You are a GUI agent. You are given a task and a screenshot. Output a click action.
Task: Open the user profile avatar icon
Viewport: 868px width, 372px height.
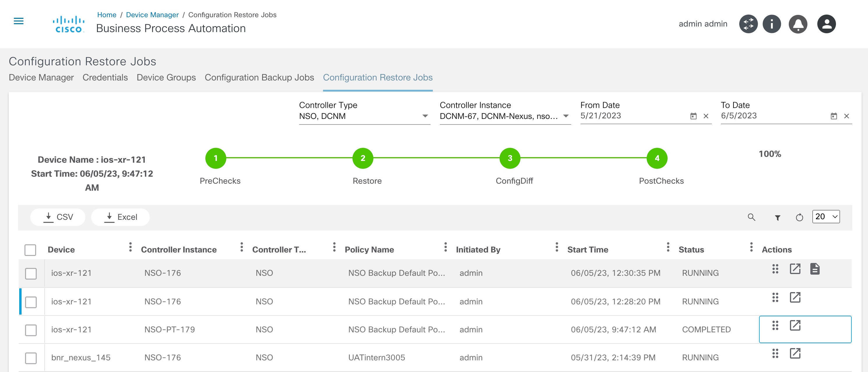(x=826, y=24)
